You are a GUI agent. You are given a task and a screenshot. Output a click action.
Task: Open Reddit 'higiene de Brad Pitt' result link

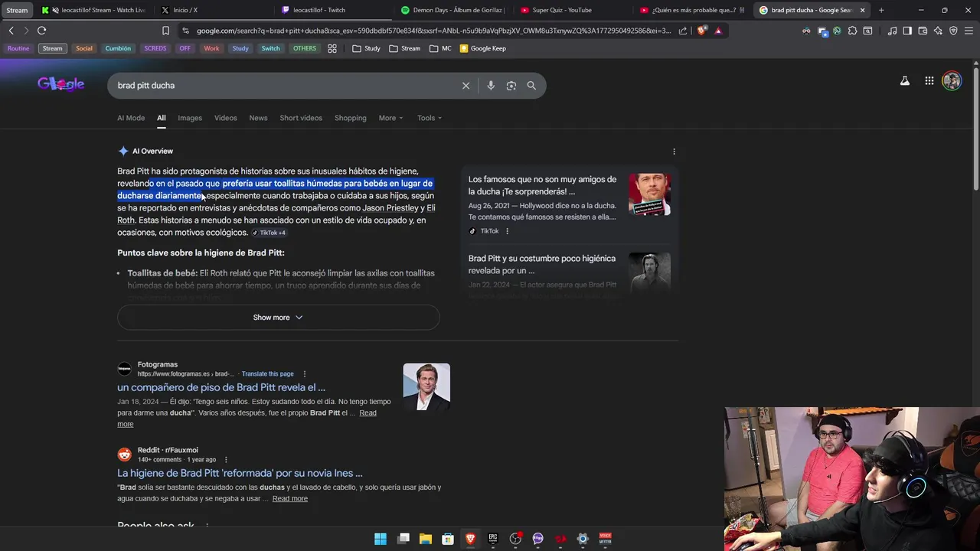pos(240,473)
